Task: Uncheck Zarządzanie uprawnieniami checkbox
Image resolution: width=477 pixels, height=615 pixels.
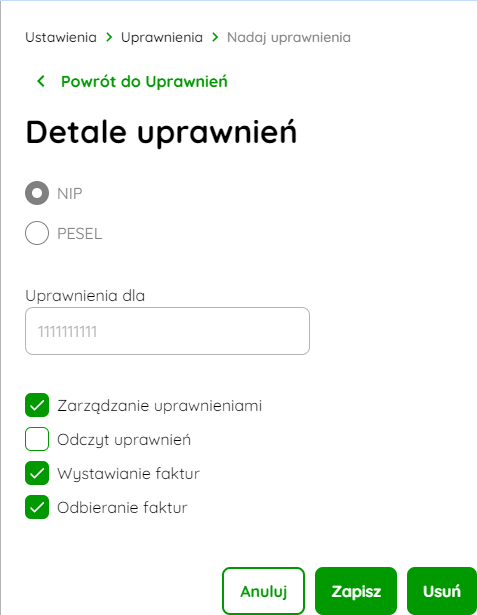Action: point(37,405)
